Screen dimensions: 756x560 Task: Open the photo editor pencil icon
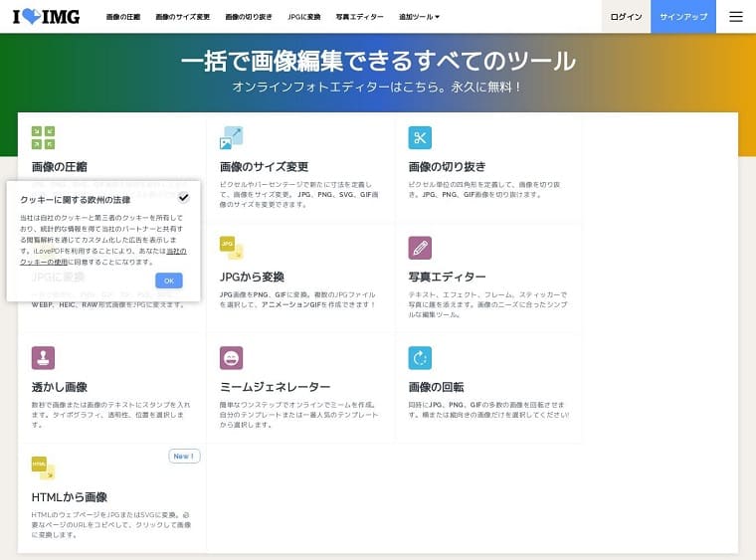point(420,248)
